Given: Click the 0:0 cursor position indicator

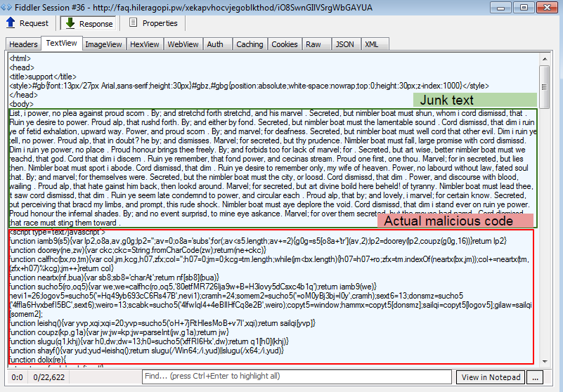Looking at the screenshot, I should click(18, 377).
